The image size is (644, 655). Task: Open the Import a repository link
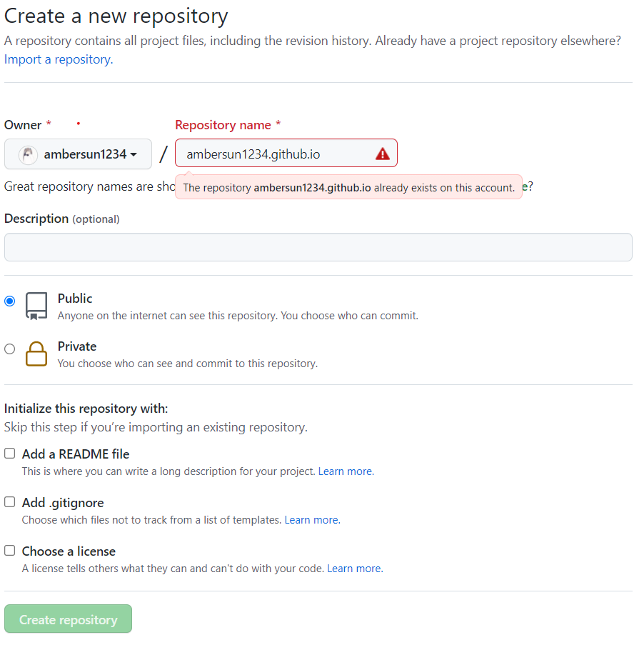[x=58, y=59]
